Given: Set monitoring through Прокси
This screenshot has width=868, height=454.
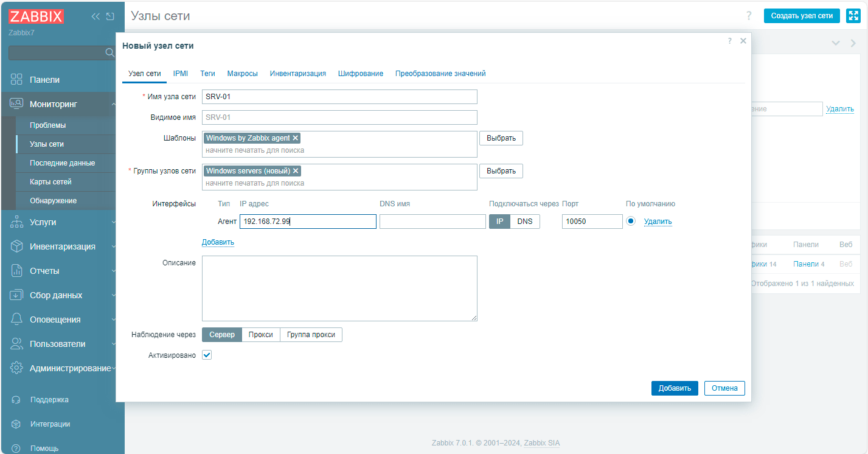Looking at the screenshot, I should pyautogui.click(x=261, y=335).
